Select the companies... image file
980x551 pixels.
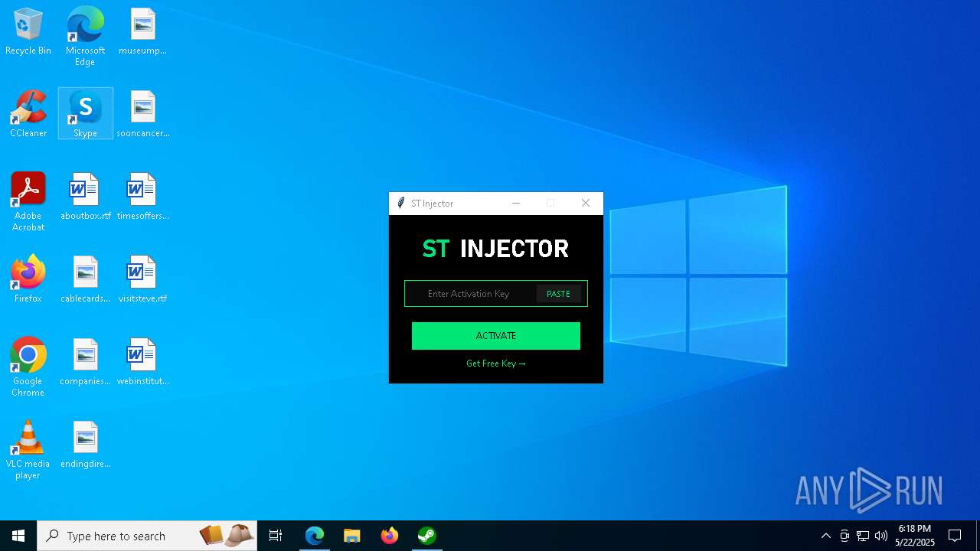pos(85,362)
